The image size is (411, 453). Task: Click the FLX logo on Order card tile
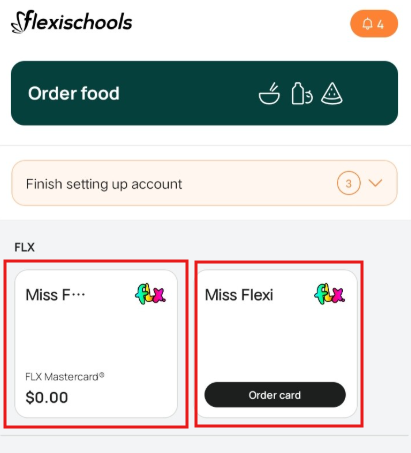point(330,294)
